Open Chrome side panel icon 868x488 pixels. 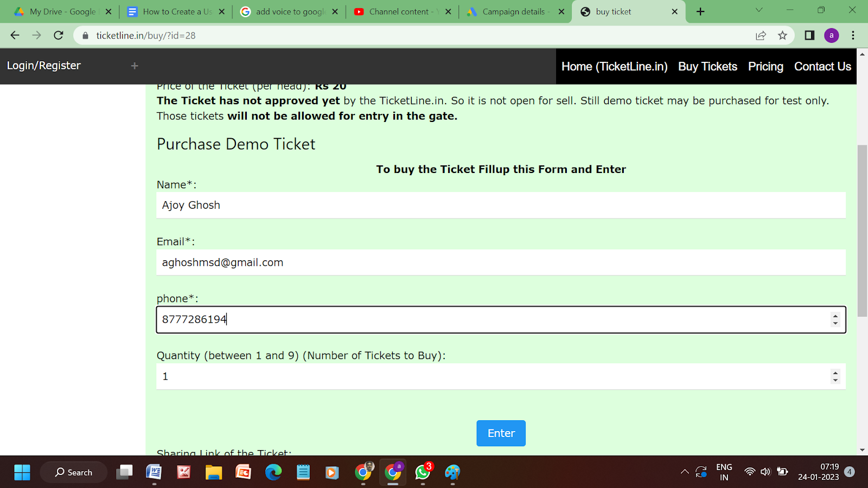809,35
